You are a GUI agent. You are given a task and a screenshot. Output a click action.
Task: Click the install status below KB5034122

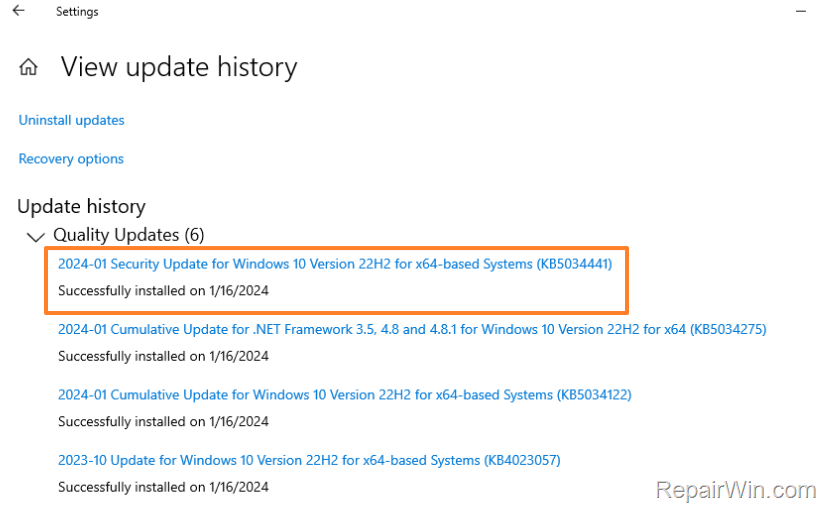[163, 422]
